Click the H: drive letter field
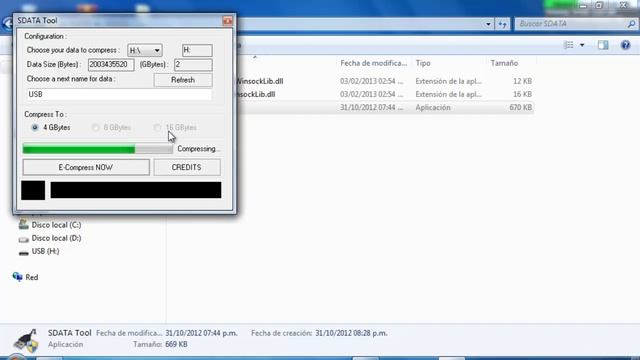 [197, 50]
